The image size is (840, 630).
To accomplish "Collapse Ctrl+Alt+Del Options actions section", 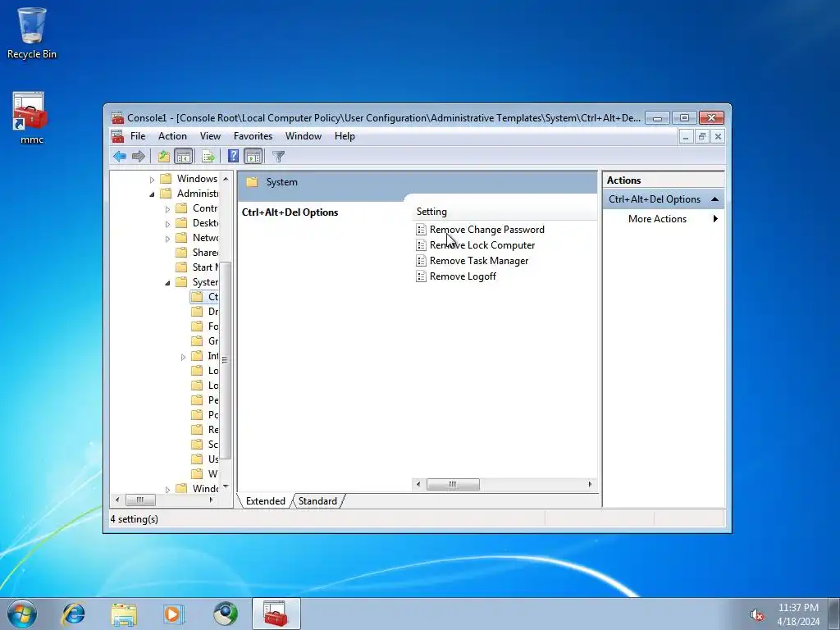I will tap(714, 199).
